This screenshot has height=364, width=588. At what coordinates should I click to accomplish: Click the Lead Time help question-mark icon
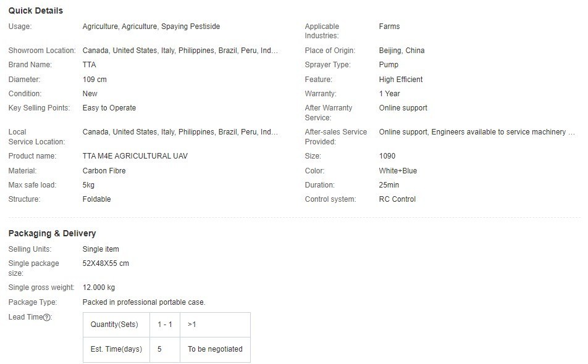(x=46, y=317)
